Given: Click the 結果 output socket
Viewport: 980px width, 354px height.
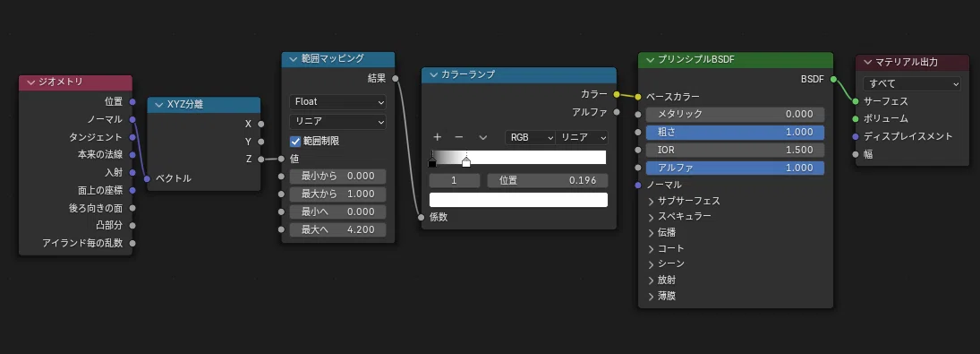Looking at the screenshot, I should [395, 78].
